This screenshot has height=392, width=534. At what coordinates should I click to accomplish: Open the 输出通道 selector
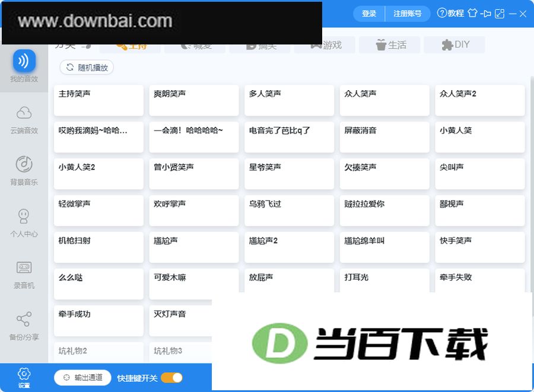click(x=82, y=378)
